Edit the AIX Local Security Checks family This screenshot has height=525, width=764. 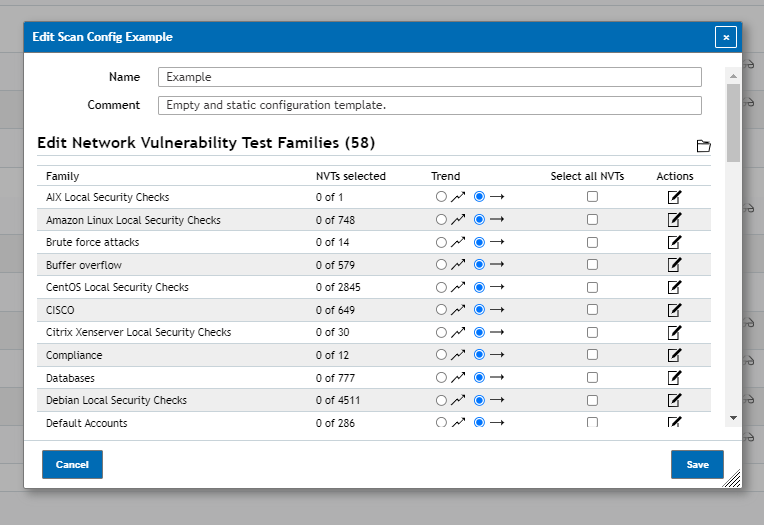click(674, 197)
